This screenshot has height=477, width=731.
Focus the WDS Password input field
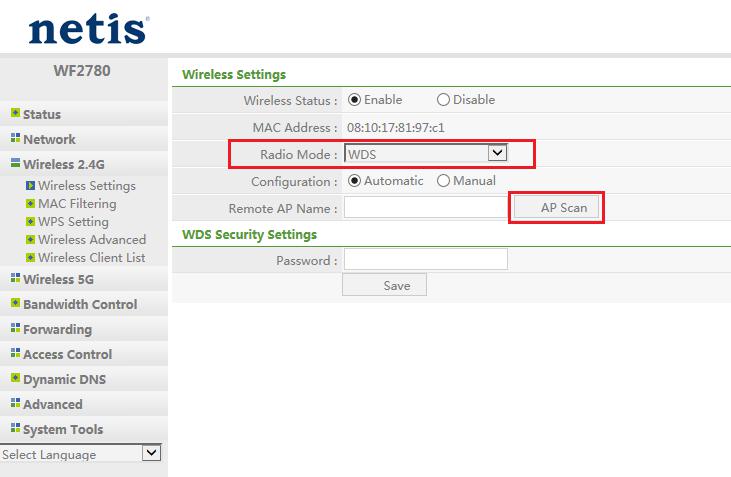click(x=426, y=260)
